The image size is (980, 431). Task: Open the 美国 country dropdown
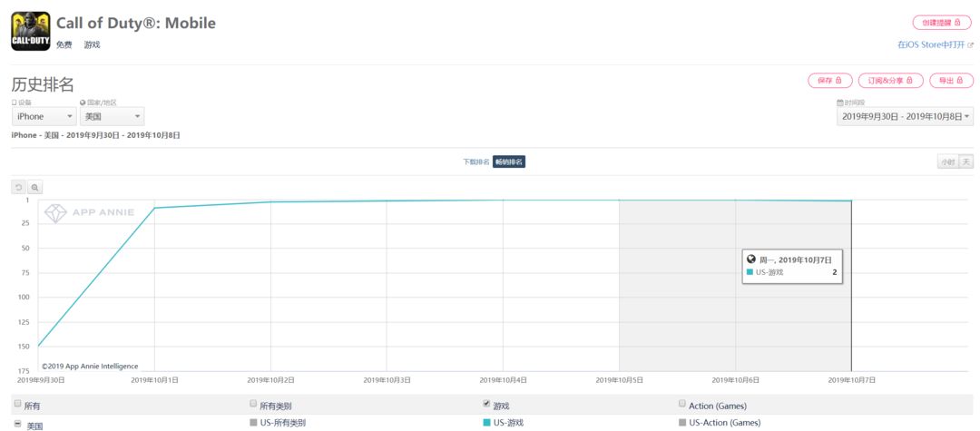tap(112, 116)
